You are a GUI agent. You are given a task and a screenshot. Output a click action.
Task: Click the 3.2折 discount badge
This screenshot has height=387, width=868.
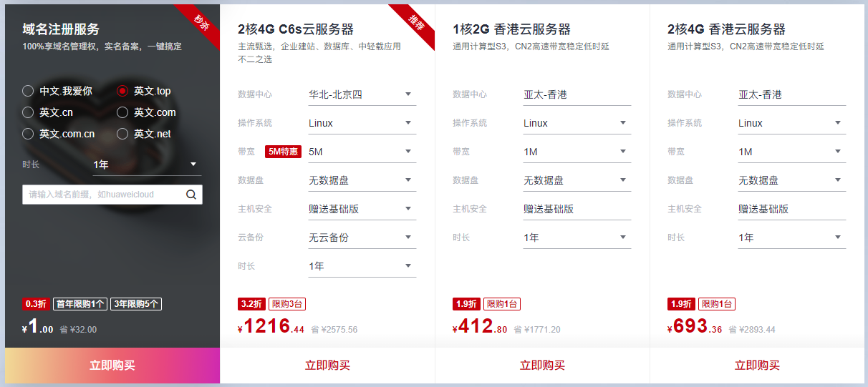click(251, 304)
